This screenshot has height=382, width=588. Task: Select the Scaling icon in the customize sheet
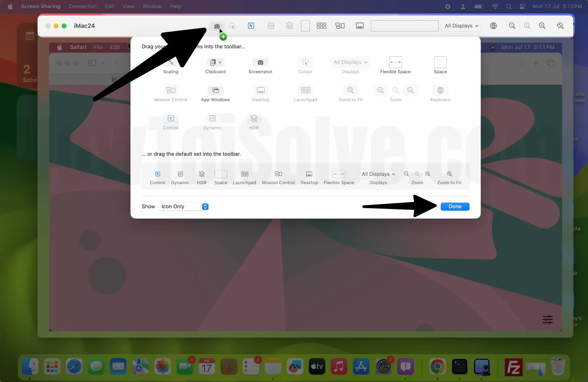pos(170,63)
